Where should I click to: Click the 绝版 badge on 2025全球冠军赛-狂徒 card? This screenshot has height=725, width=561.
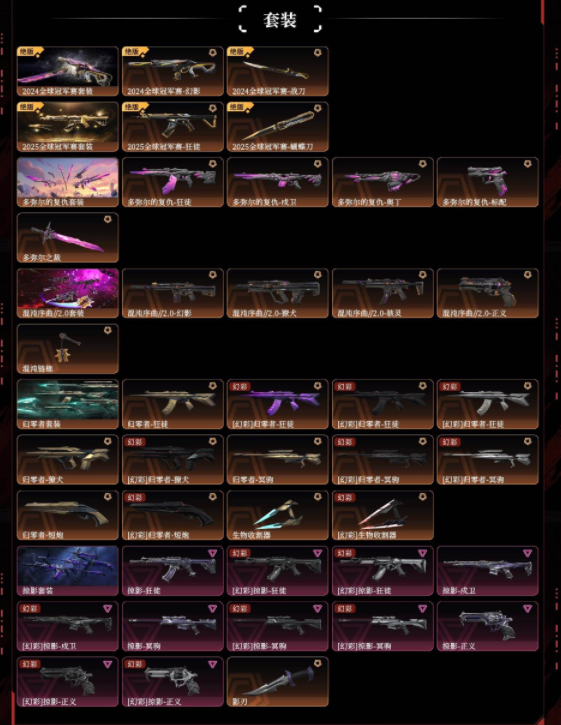pyautogui.click(x=134, y=107)
